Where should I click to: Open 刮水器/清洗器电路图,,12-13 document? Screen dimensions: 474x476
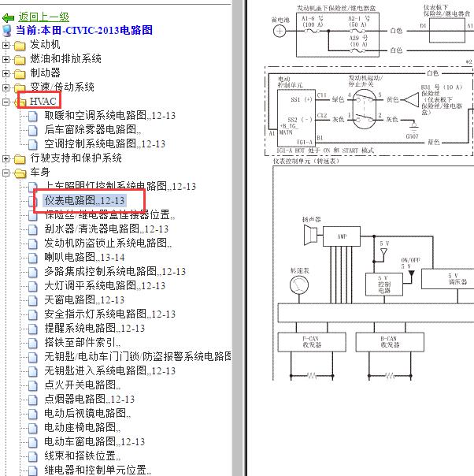(106, 229)
